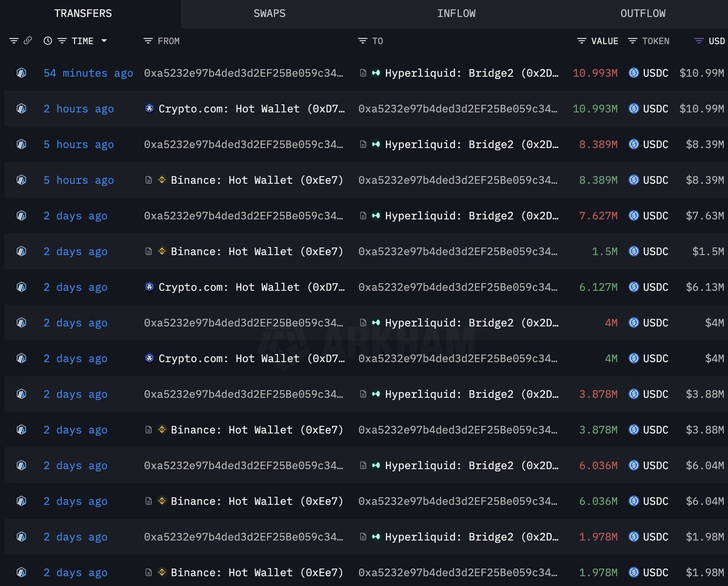Click Arbitrum chain icon in green 1.978M row
This screenshot has width=728, height=586.
click(21, 573)
